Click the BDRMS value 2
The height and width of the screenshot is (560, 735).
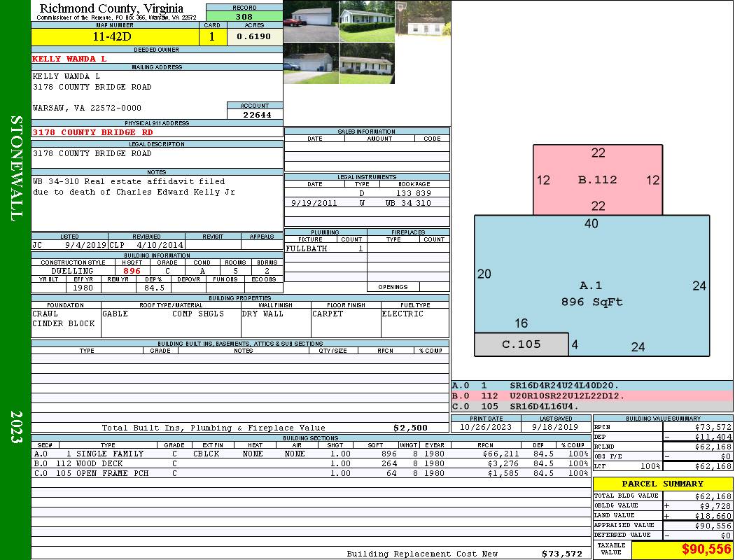tap(267, 271)
